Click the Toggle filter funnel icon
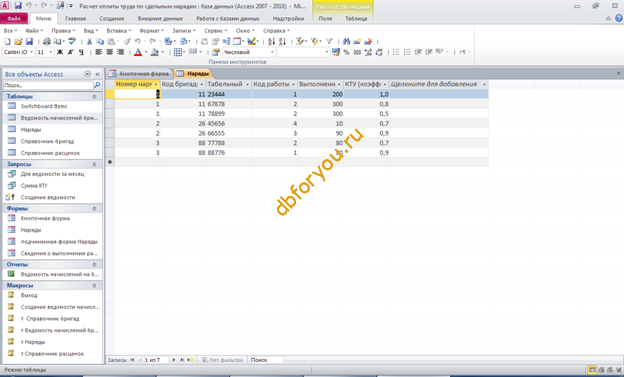Viewport: 624px width, 377px height. [x=329, y=41]
